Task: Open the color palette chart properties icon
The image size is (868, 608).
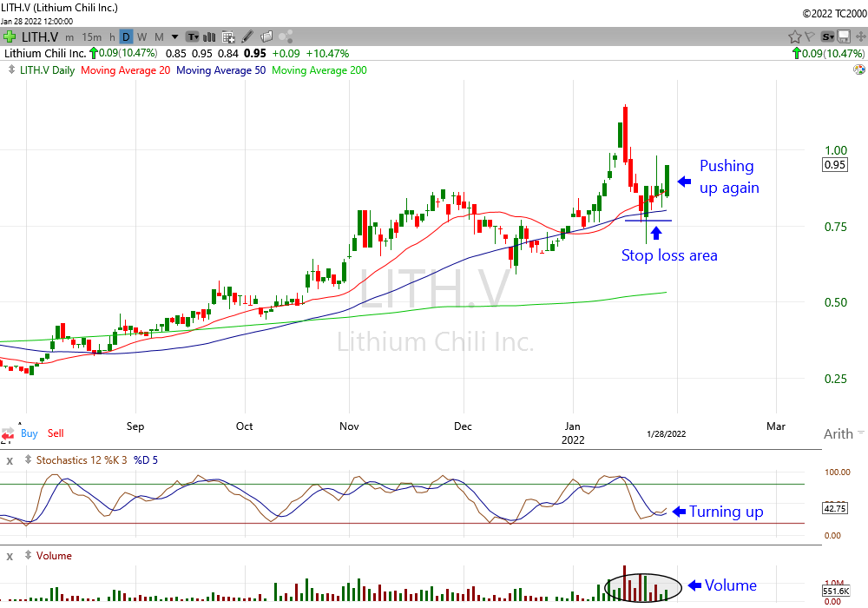Action: point(859,69)
